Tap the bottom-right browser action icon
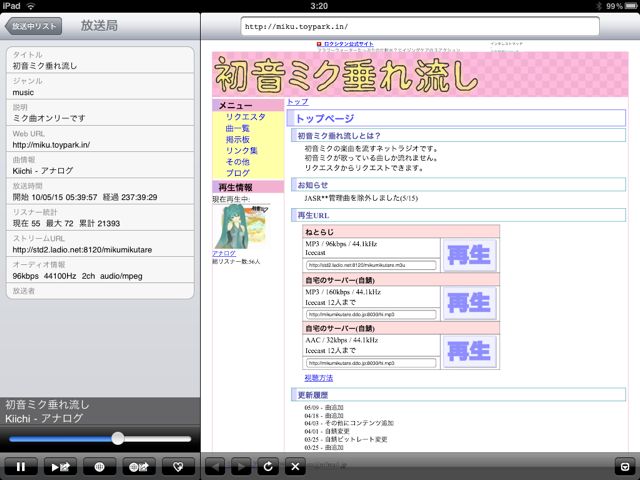Image resolution: width=640 pixels, height=480 pixels. point(625,467)
